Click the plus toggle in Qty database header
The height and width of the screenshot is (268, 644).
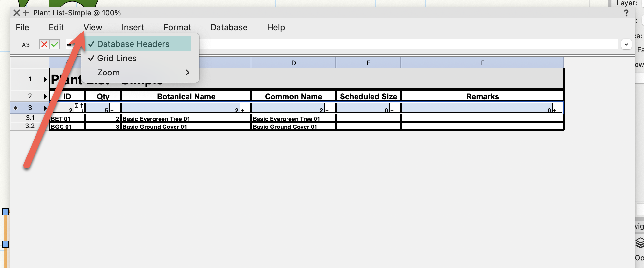tap(112, 111)
